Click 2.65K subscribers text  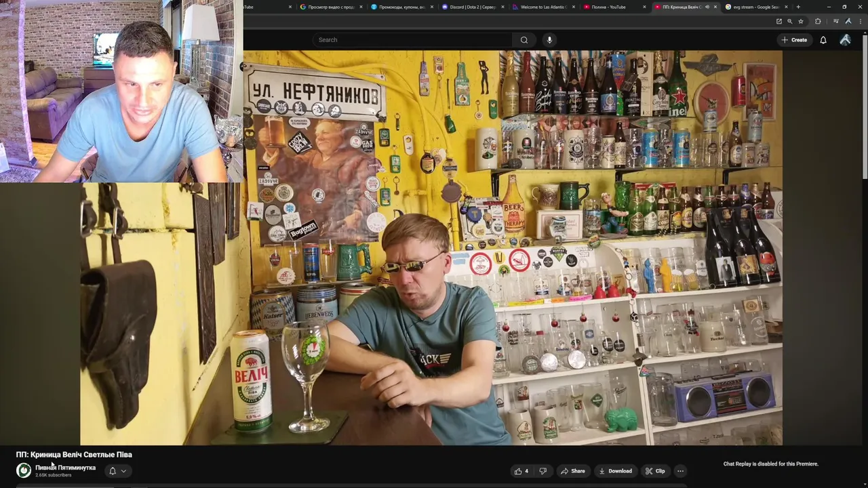53,475
